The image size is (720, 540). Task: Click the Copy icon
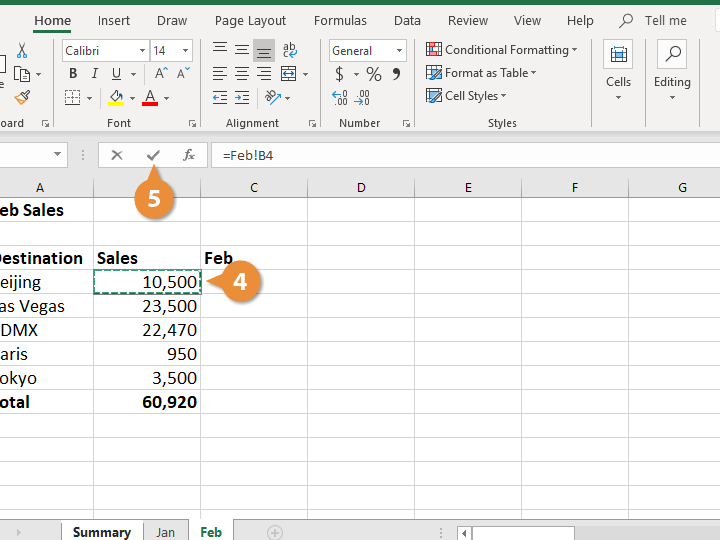22,74
